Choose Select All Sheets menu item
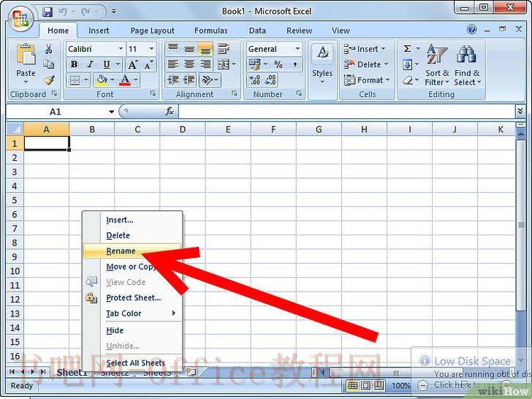This screenshot has height=399, width=532. pyautogui.click(x=132, y=362)
